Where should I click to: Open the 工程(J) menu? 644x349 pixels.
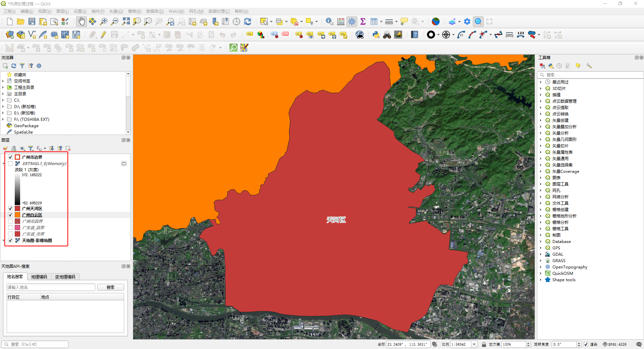point(9,11)
